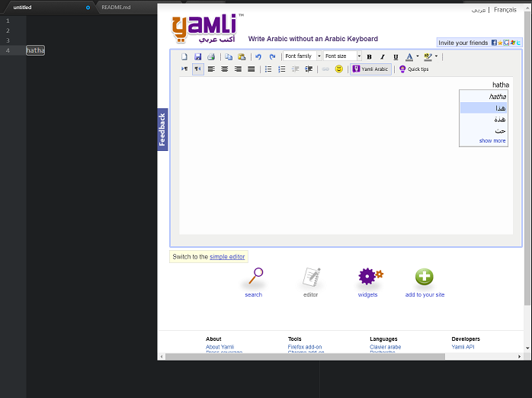Image resolution: width=532 pixels, height=398 pixels.
Task: Open the widgets gear icon
Action: (x=370, y=276)
